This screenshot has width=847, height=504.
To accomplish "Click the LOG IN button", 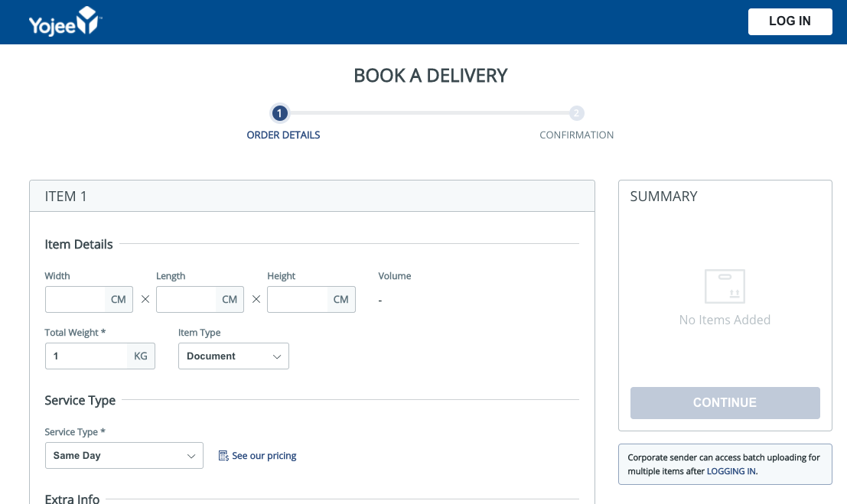I will (790, 21).
